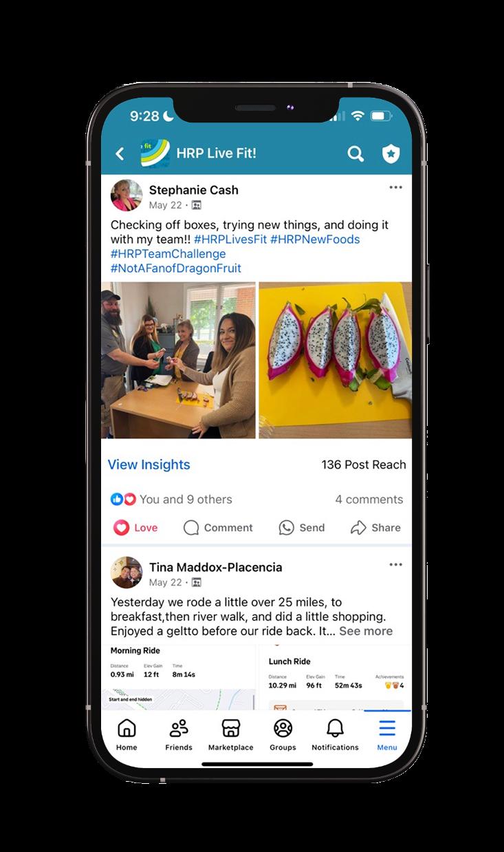Open the #HRPTeamChallenge hashtag

coord(168,254)
